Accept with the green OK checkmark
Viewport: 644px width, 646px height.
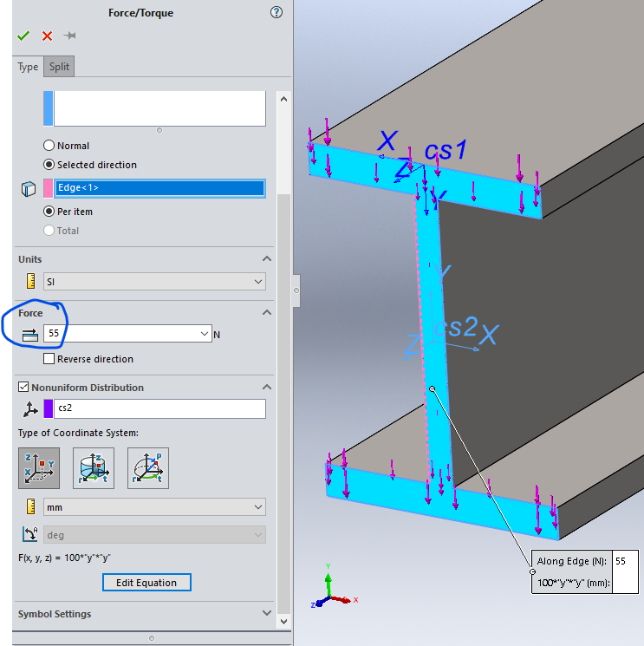[x=23, y=36]
